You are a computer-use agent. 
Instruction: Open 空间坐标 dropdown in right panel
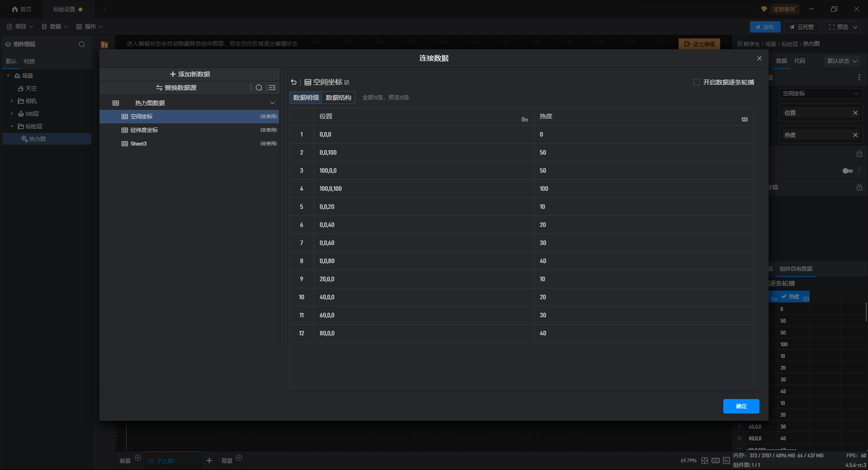coord(821,94)
